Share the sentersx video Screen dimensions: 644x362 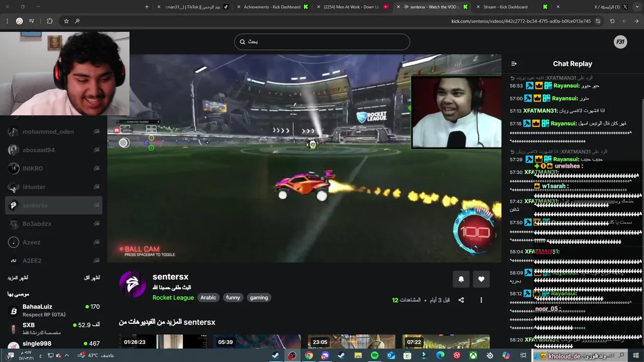point(461,300)
